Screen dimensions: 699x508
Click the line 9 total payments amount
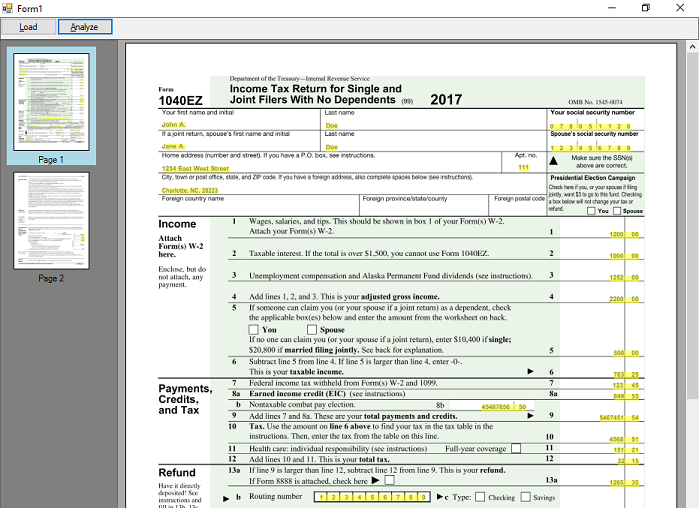619,418
